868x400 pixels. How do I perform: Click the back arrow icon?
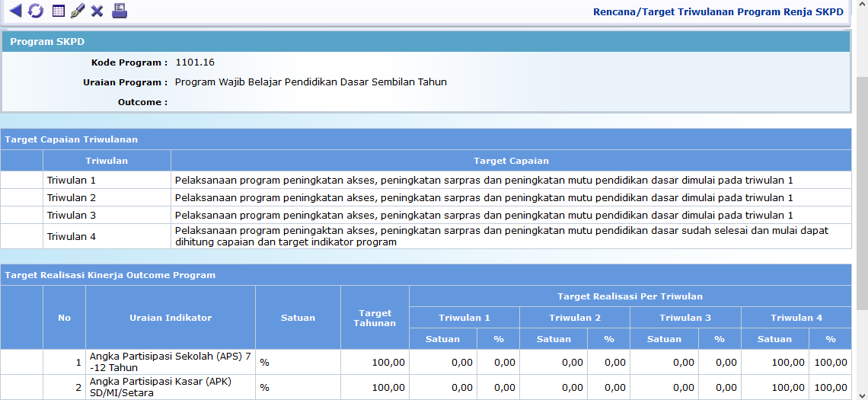coord(15,11)
